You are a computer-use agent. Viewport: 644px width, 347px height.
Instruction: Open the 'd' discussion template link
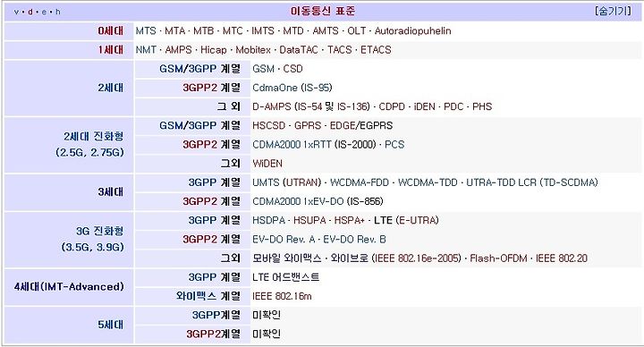pos(30,12)
